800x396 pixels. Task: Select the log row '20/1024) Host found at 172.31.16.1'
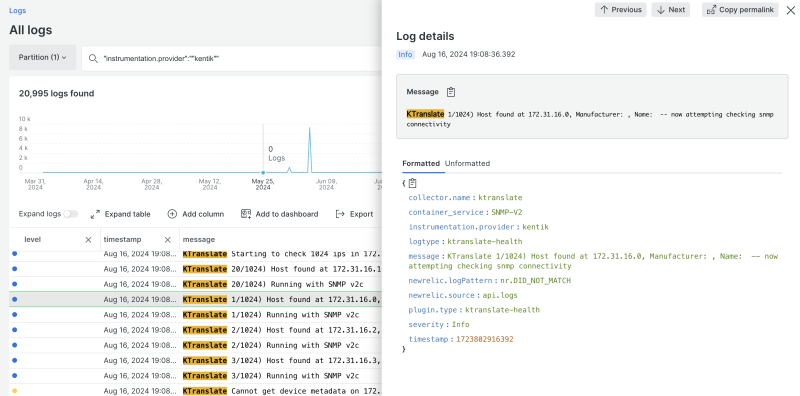pos(195,269)
